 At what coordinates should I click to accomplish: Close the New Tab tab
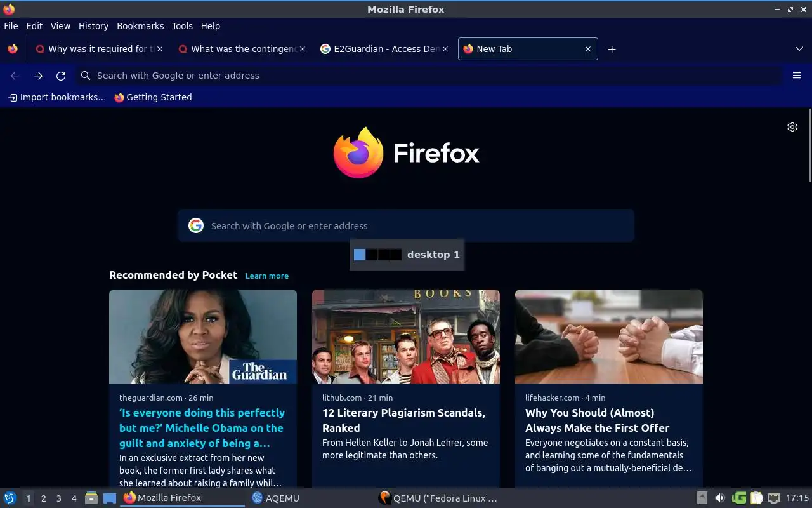588,49
